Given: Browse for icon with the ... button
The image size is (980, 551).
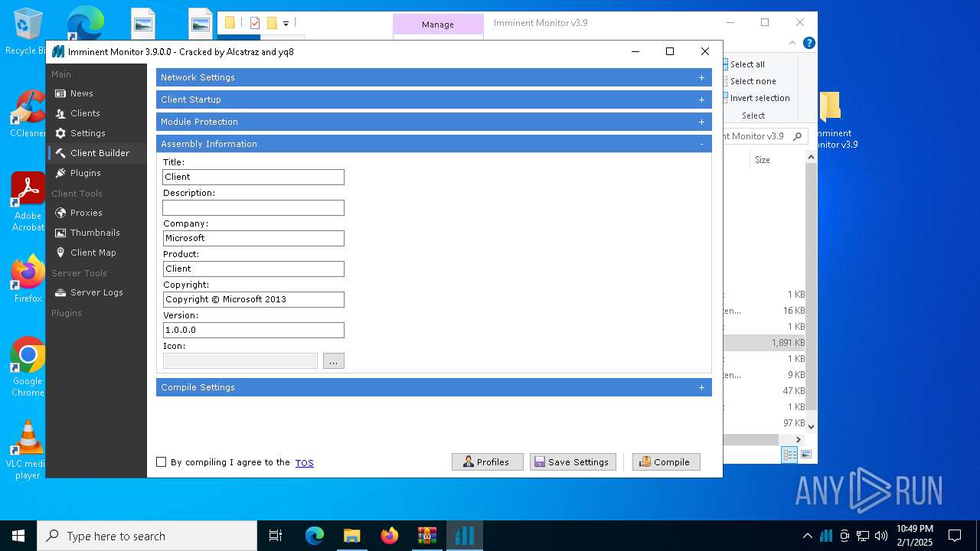Looking at the screenshot, I should pyautogui.click(x=334, y=360).
